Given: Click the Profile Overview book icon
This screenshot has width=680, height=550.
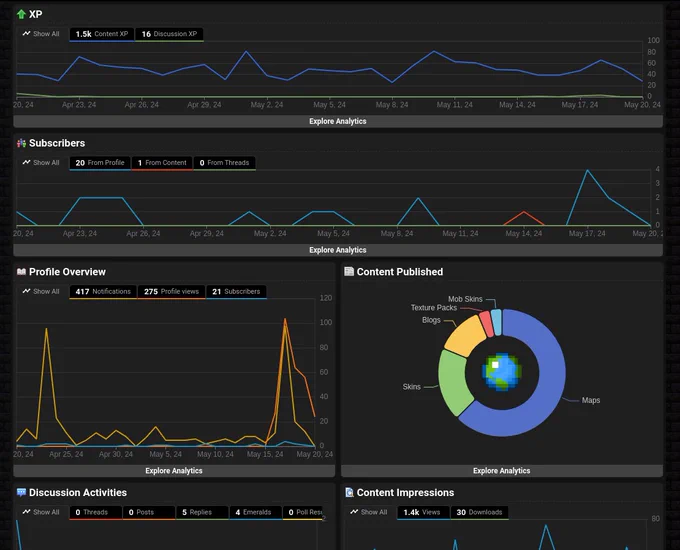Looking at the screenshot, I should [x=21, y=272].
